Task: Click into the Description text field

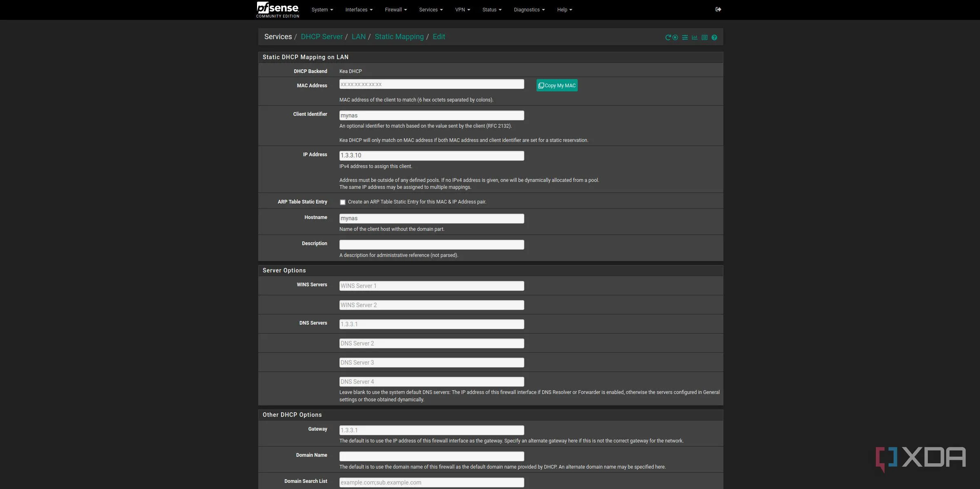Action: [x=432, y=244]
